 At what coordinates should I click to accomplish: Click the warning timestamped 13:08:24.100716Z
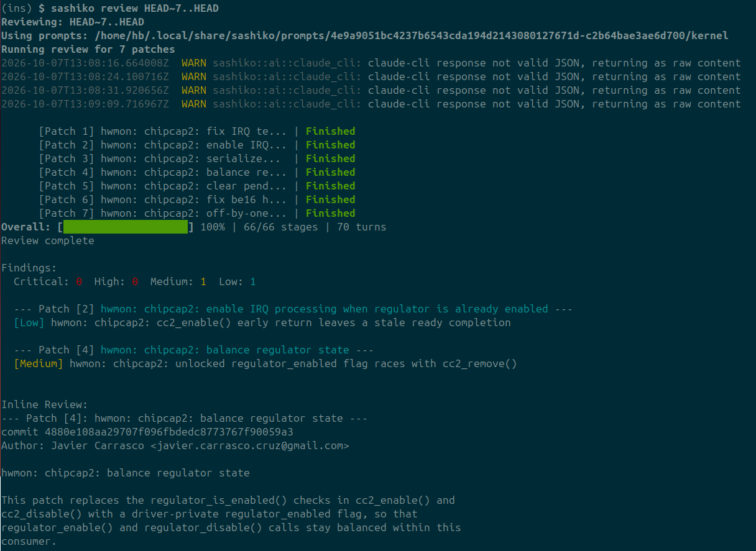pos(371,76)
